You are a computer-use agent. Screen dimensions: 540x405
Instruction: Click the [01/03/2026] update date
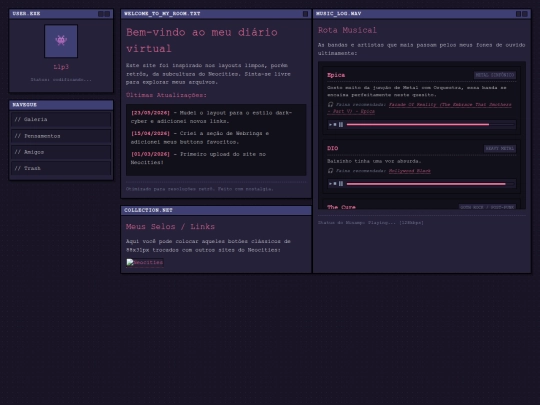[150, 154]
